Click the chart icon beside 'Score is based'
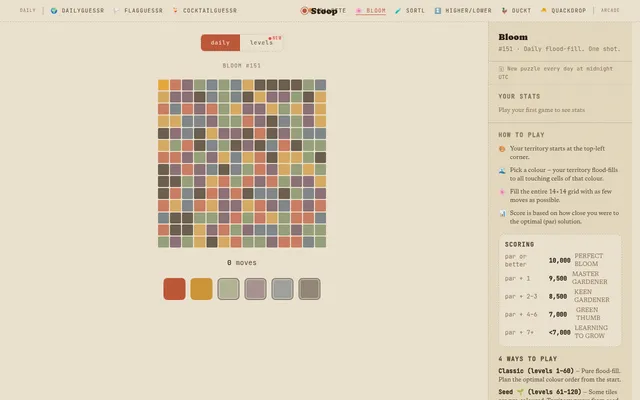This screenshot has width=640, height=400. (502, 213)
